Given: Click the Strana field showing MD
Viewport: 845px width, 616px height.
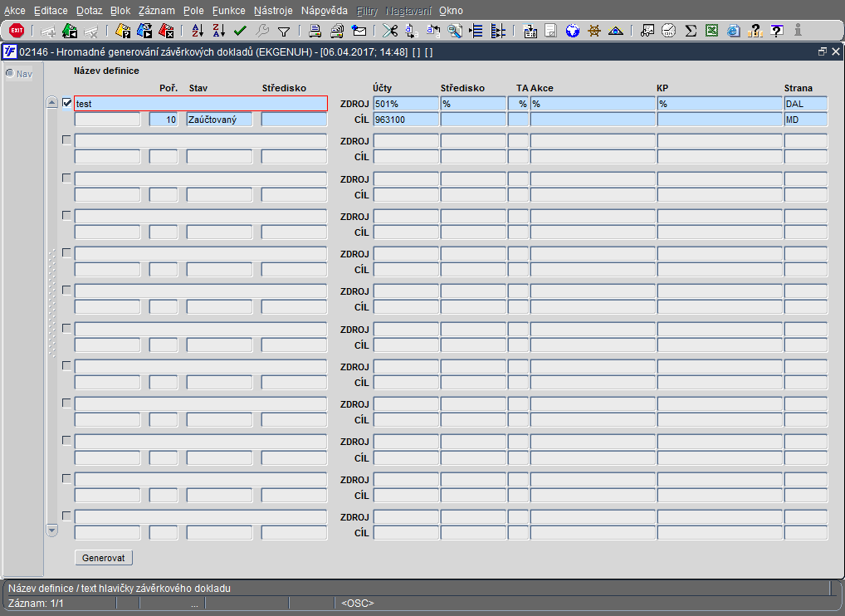Looking at the screenshot, I should tap(806, 120).
